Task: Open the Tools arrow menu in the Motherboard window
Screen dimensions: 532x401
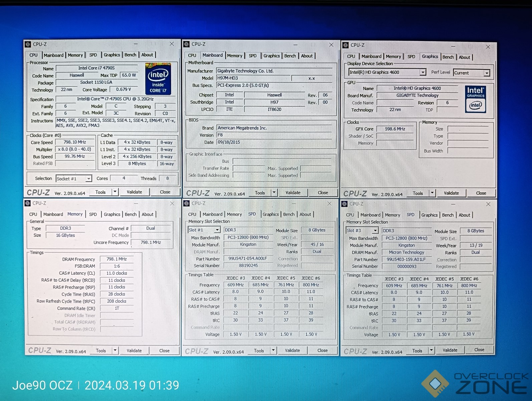Action: [x=274, y=192]
